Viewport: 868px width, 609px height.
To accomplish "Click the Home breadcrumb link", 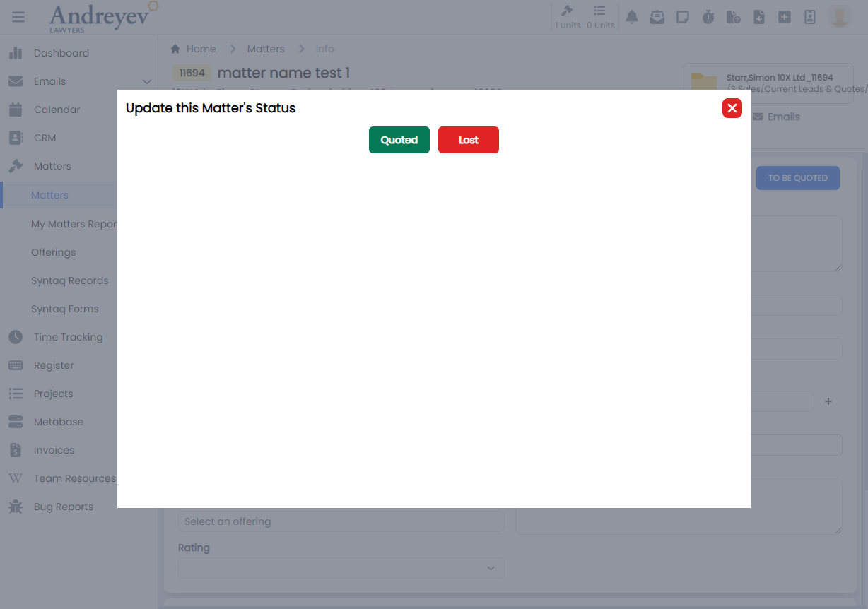I will pyautogui.click(x=201, y=49).
